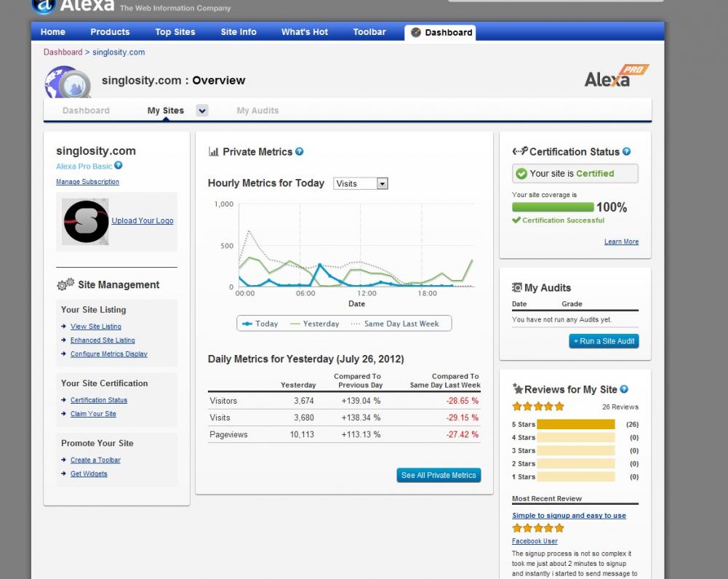Click the overall five-star rating
The width and height of the screenshot is (728, 579).
[538, 407]
